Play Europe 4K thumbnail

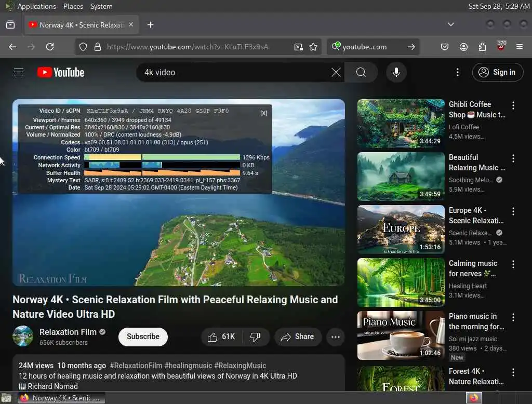coord(401,230)
